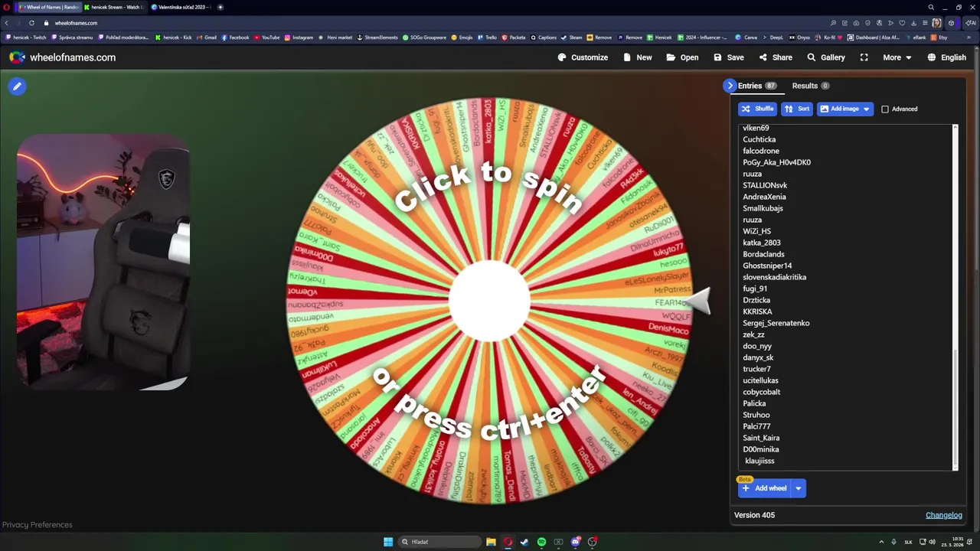The height and width of the screenshot is (551, 980).
Task: Open the Add image dropdown
Action: pos(845,109)
